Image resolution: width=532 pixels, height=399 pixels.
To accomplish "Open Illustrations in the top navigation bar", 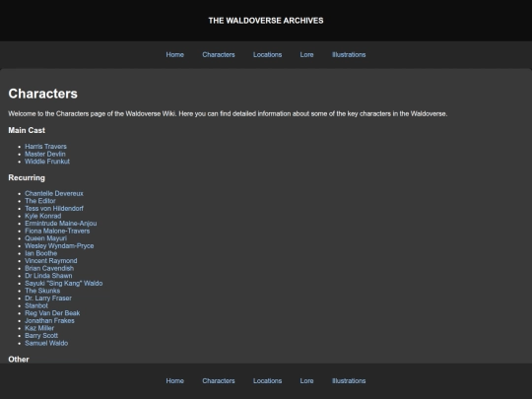I will (x=349, y=54).
